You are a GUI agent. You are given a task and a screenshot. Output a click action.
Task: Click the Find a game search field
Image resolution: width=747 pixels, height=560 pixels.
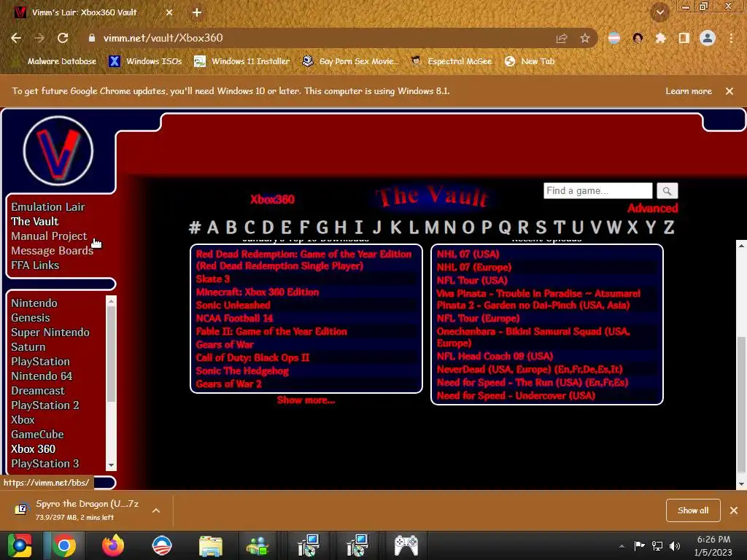point(598,191)
